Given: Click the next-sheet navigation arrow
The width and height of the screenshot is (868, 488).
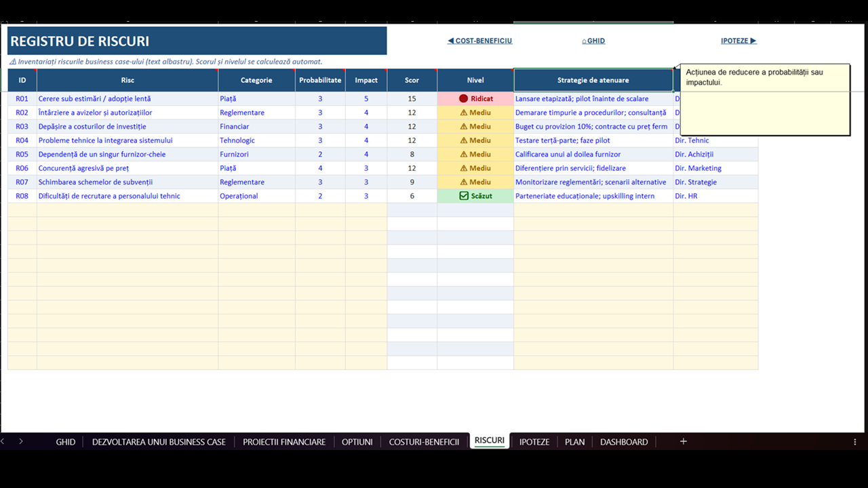Looking at the screenshot, I should [x=21, y=441].
